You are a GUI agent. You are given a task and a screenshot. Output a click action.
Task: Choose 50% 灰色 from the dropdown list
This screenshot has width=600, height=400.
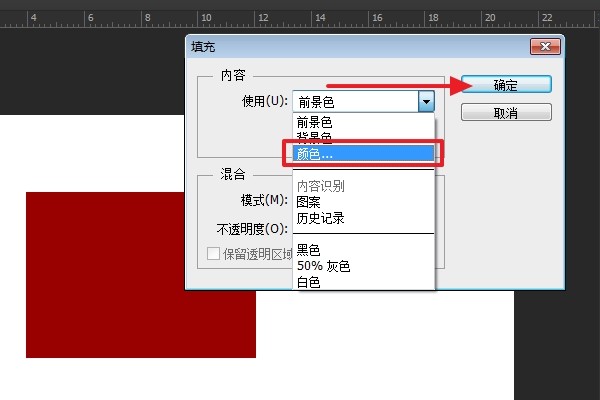[x=363, y=266]
